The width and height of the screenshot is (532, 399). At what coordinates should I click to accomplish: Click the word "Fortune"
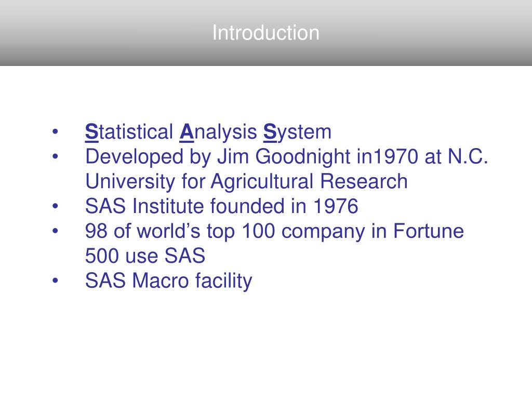coord(429,231)
